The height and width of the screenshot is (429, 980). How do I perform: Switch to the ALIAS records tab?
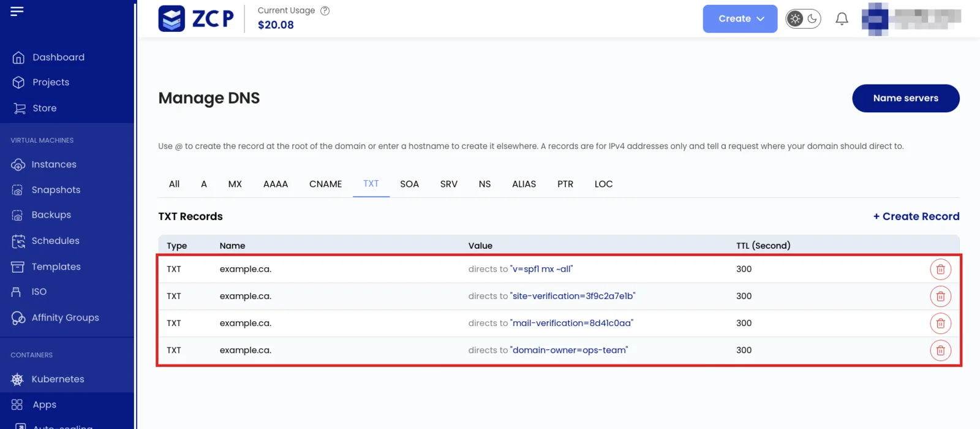click(x=524, y=184)
